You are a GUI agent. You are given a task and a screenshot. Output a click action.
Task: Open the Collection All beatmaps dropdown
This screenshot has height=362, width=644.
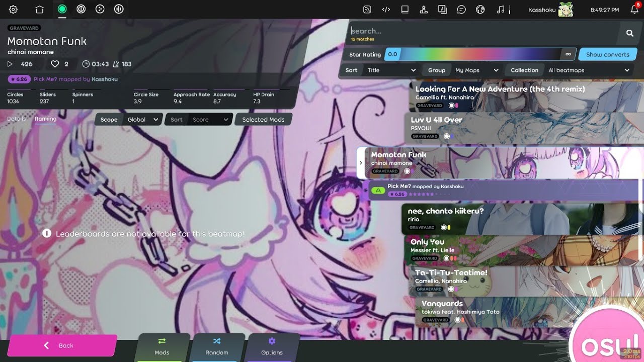(569, 70)
